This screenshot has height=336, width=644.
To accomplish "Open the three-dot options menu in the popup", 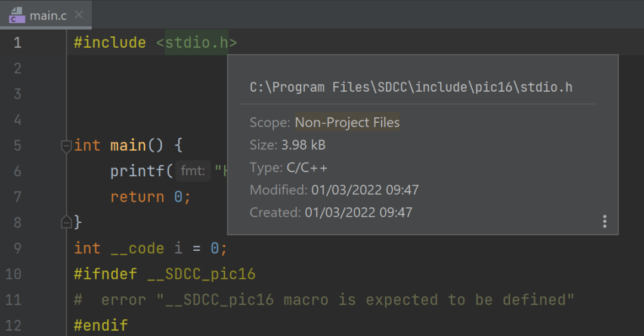I will (605, 222).
